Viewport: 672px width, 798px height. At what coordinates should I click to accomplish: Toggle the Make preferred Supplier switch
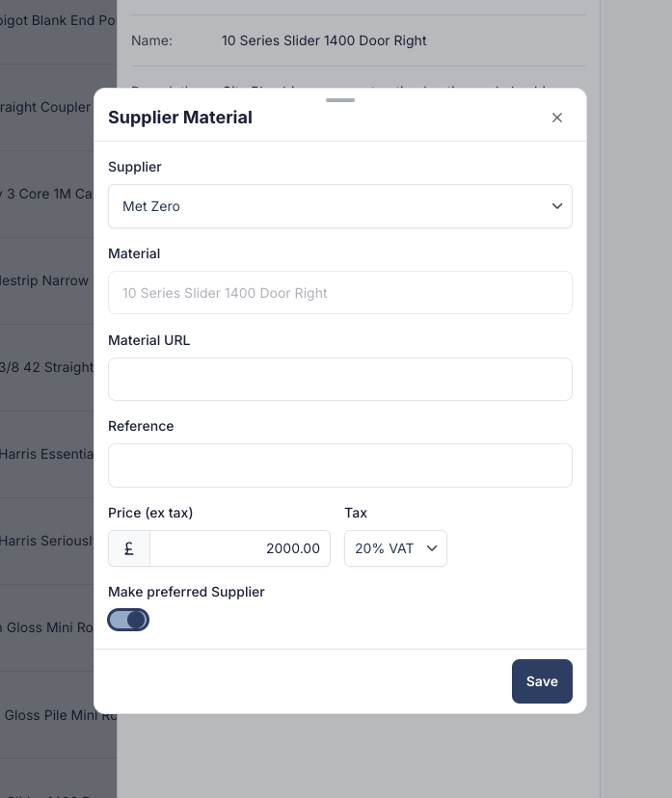pos(128,620)
